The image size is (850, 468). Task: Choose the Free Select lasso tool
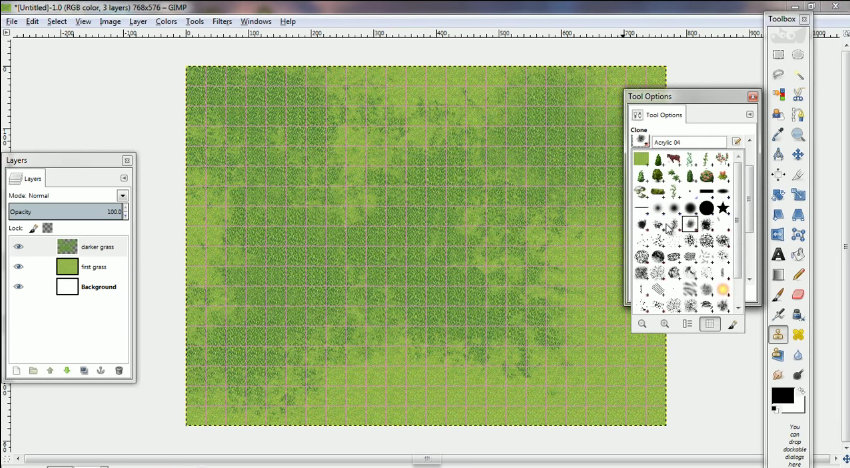click(x=778, y=75)
